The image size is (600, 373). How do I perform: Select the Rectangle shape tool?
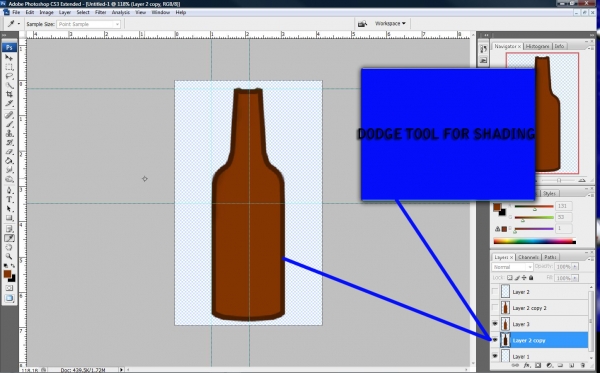9,218
